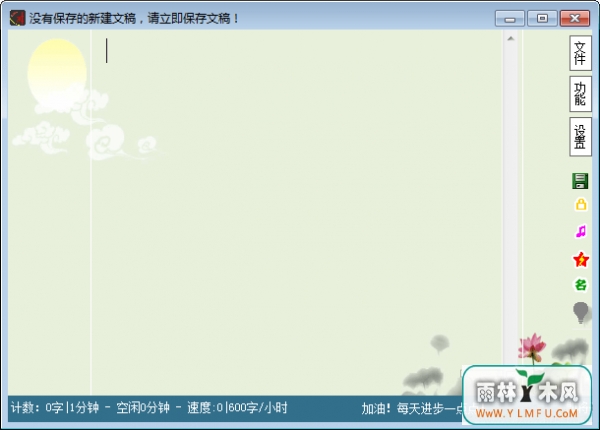The height and width of the screenshot is (430, 600).
Task: Open the 设置 side menu
Action: tap(580, 137)
